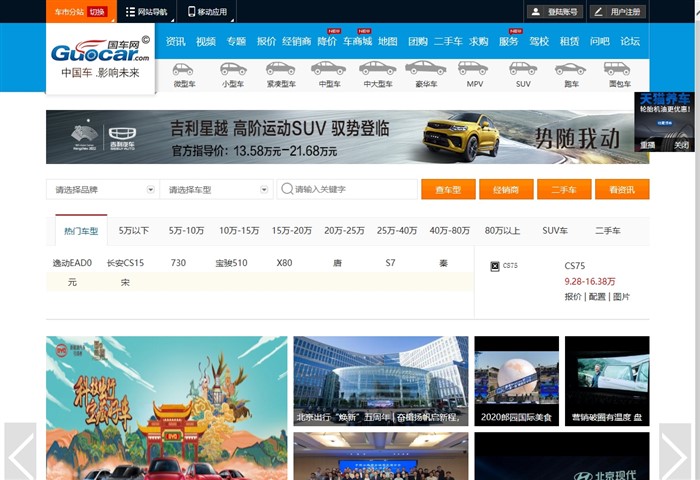Image resolution: width=700 pixels, height=480 pixels.
Task: Open the 问吧 navigation item
Action: (600, 42)
